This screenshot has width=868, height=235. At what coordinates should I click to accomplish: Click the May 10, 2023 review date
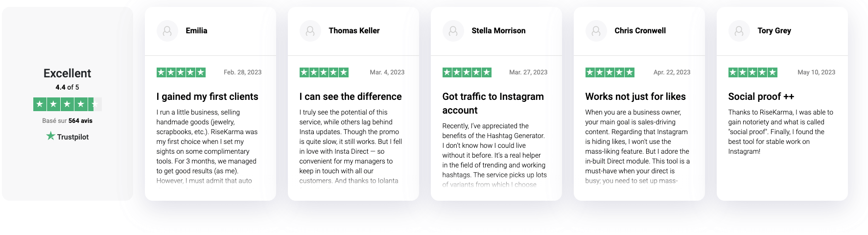[817, 72]
